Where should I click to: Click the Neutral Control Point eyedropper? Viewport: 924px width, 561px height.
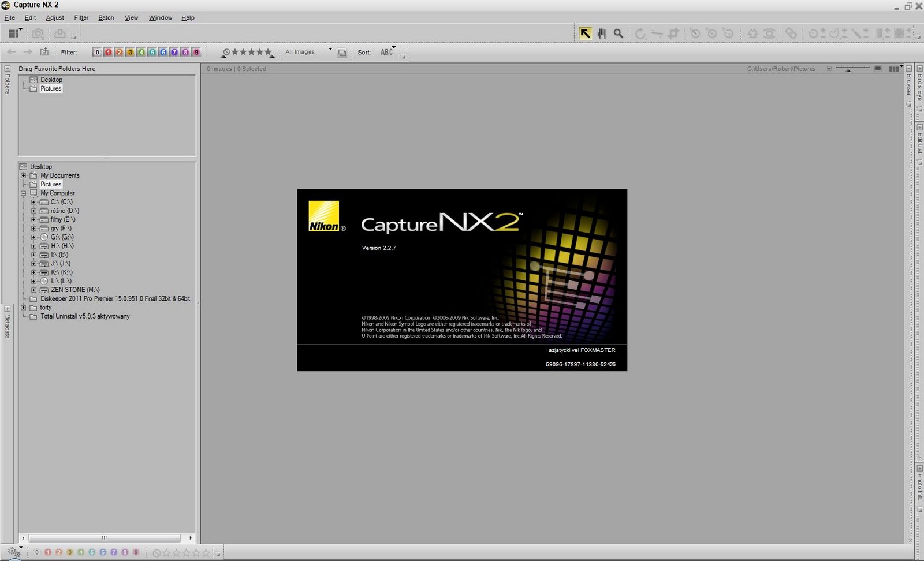tap(712, 33)
